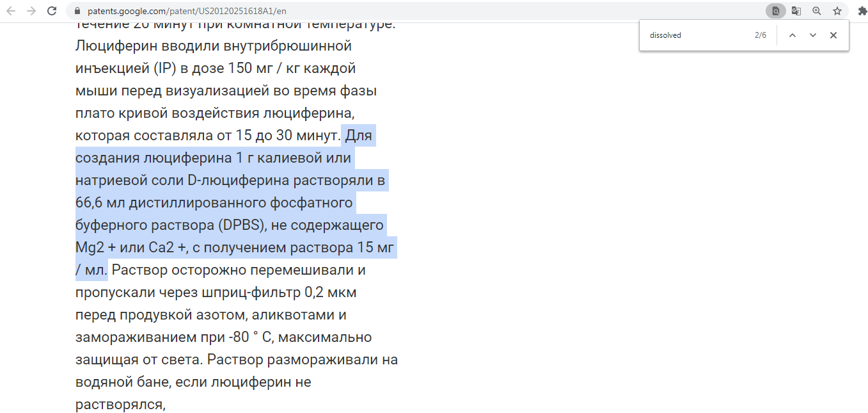Viewport: 868px width, 413px height.
Task: Jump to previous 'dissolved' search match
Action: point(792,35)
